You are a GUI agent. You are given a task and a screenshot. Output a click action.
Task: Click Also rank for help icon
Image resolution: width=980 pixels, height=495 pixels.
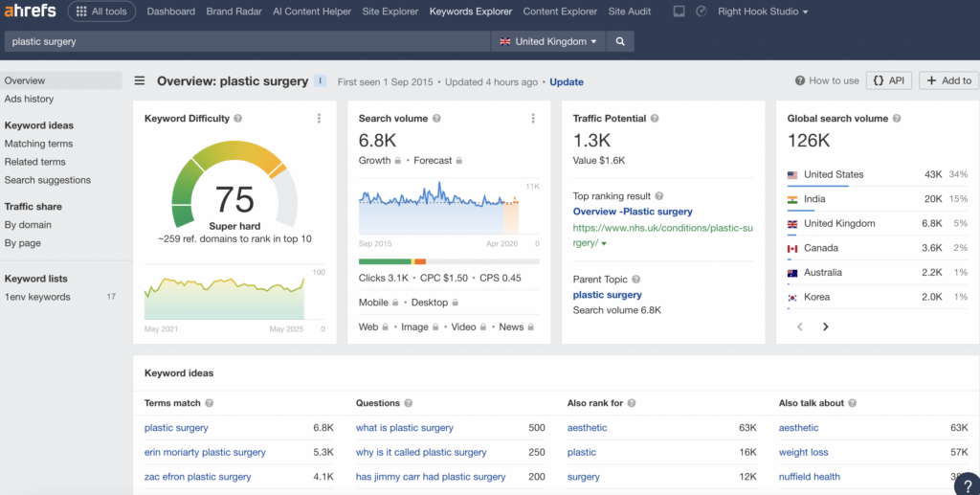632,403
